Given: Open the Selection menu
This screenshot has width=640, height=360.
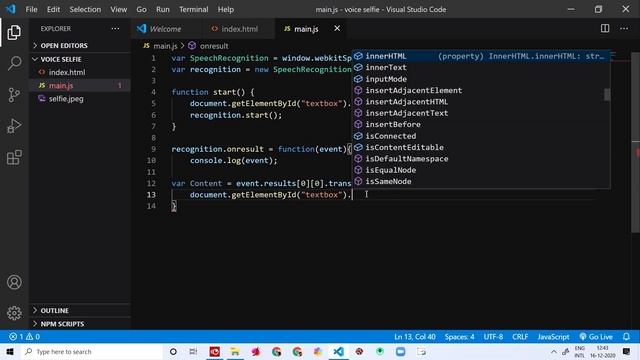Looking at the screenshot, I should 85,9.
